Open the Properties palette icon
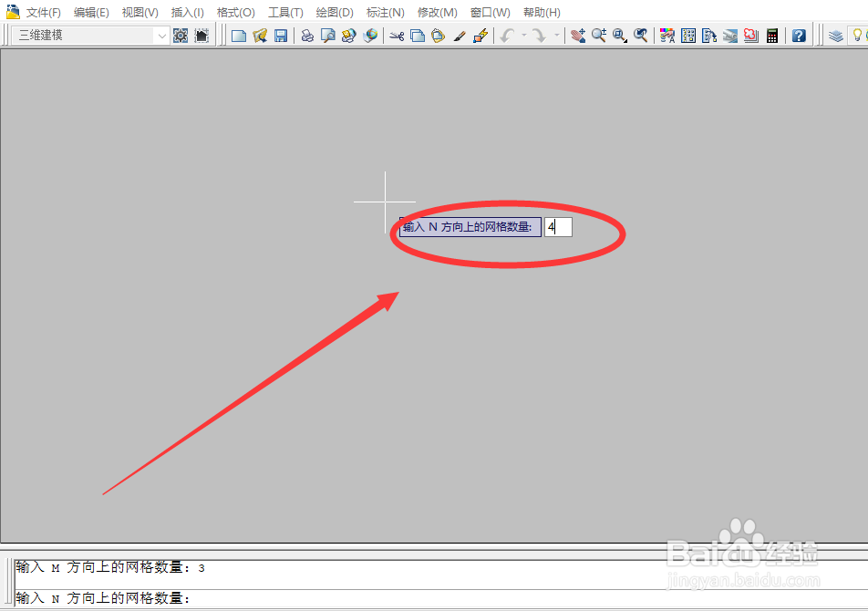The width and height of the screenshot is (868, 611). (667, 36)
